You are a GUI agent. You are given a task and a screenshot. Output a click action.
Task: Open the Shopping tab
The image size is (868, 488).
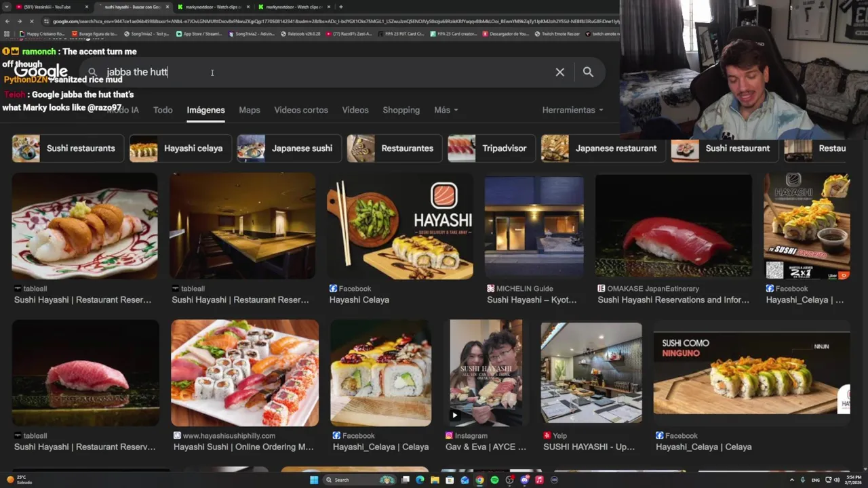click(x=401, y=110)
